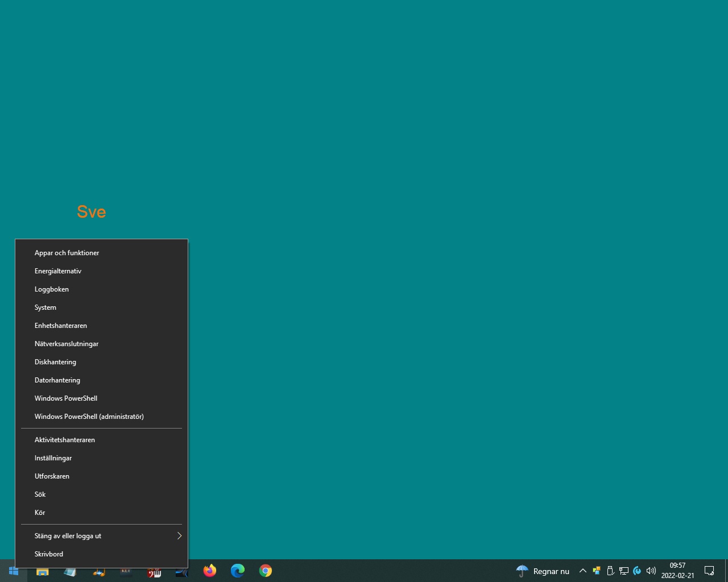
Task: Select Kör from the menu
Action: click(40, 512)
